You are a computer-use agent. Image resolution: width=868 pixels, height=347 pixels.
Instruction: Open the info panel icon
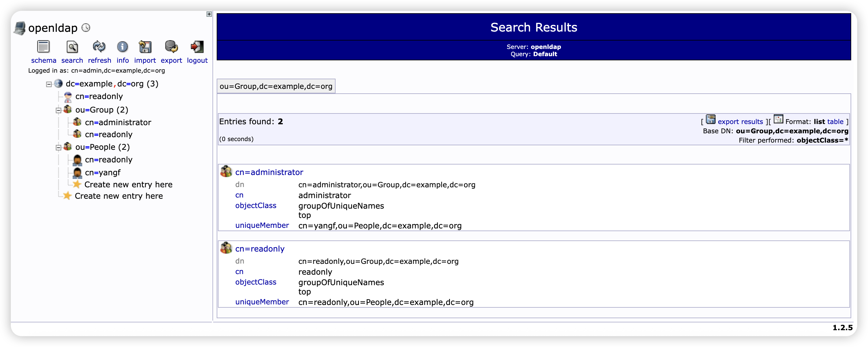click(x=122, y=47)
